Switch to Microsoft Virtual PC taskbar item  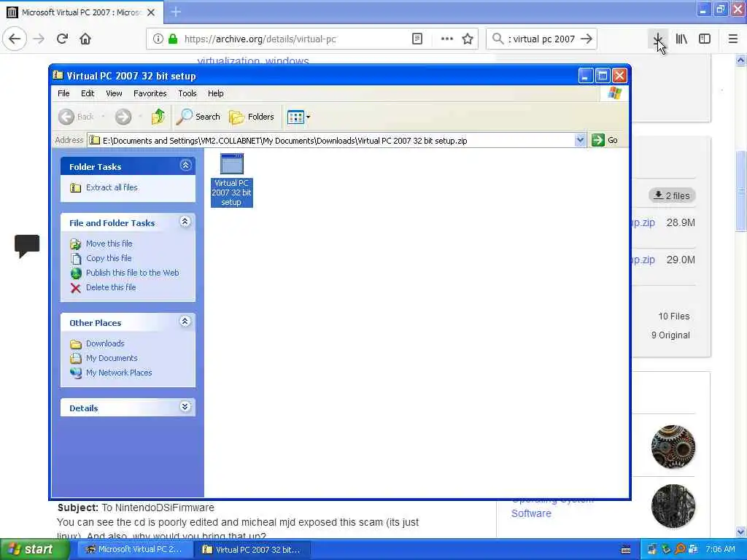[x=134, y=550]
